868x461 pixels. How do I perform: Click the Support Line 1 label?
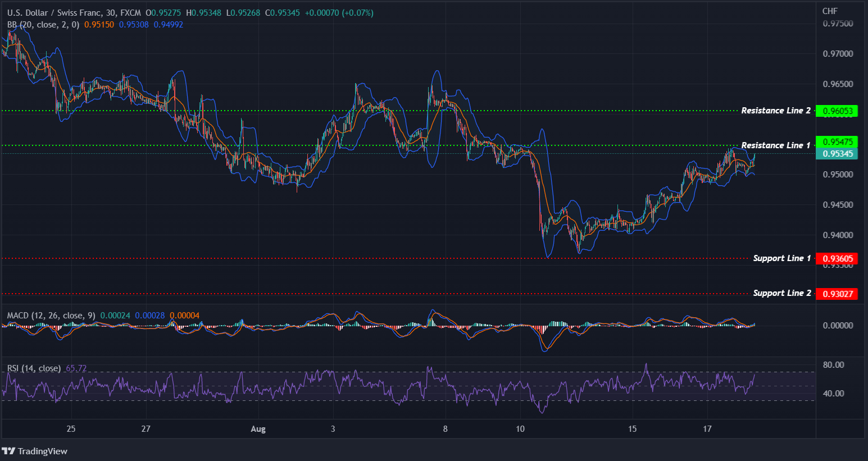[x=781, y=258]
